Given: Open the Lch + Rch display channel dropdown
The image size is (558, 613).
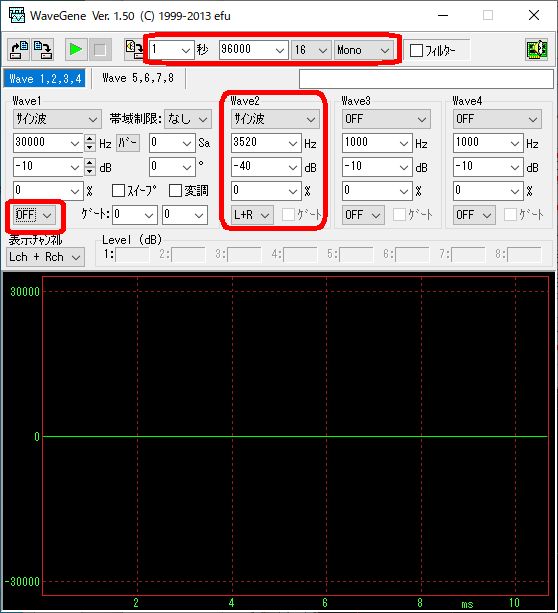Looking at the screenshot, I should (x=45, y=257).
